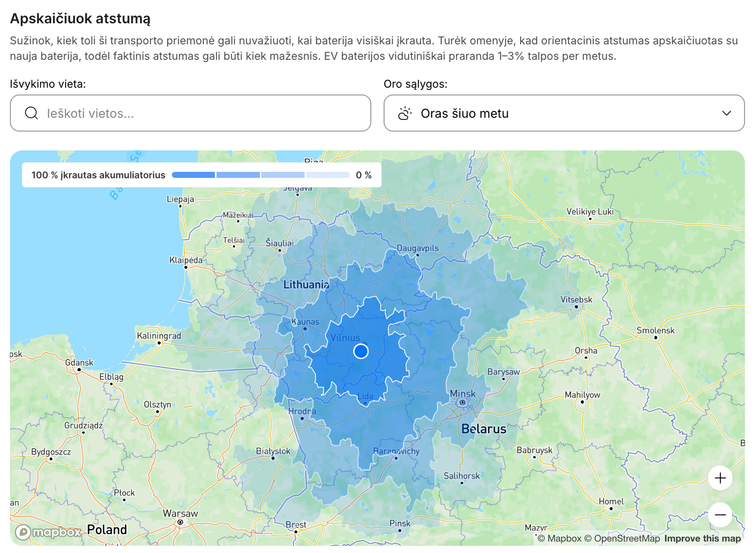Click the lightest battery legend segment near 0 %
The image size is (756, 553).
coord(328,175)
